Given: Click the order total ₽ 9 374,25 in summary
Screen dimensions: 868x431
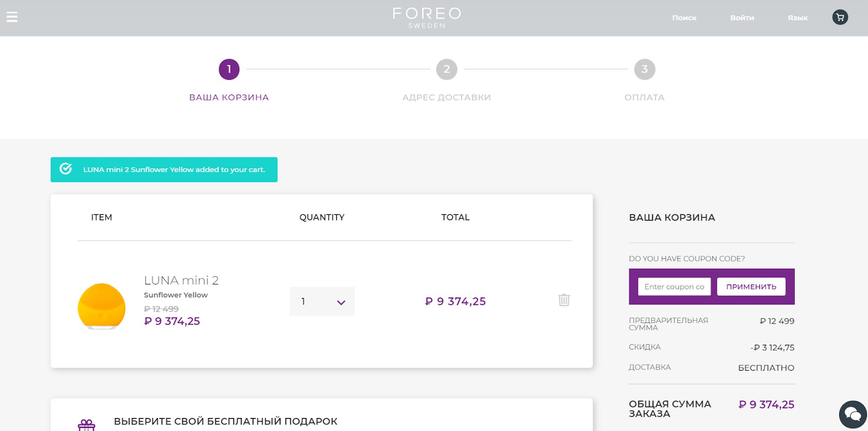Looking at the screenshot, I should pyautogui.click(x=766, y=404).
